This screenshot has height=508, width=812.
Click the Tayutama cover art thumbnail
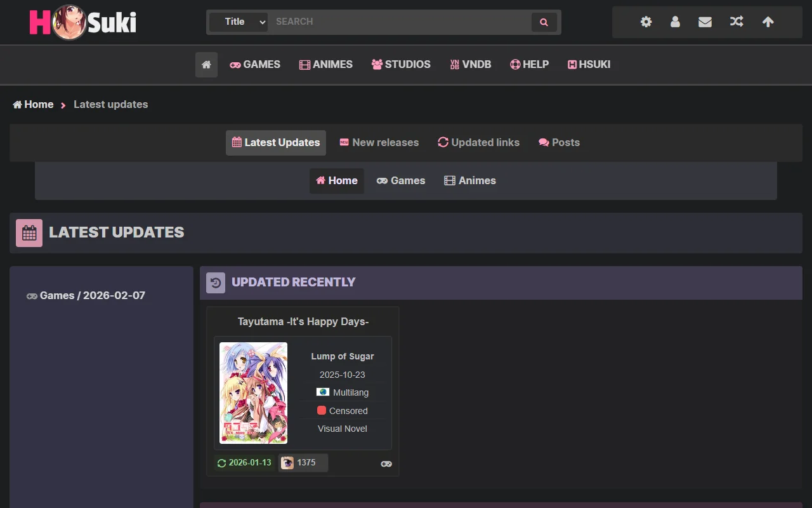[x=253, y=392]
